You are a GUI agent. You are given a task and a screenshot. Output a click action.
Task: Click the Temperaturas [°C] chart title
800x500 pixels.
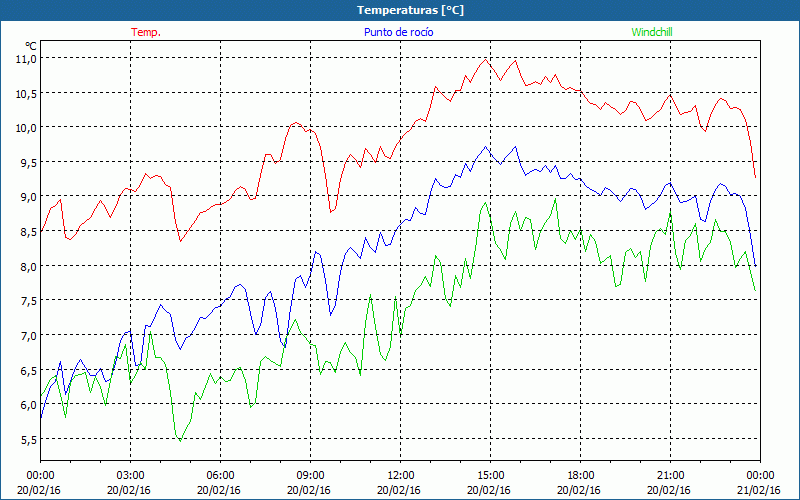click(x=410, y=10)
